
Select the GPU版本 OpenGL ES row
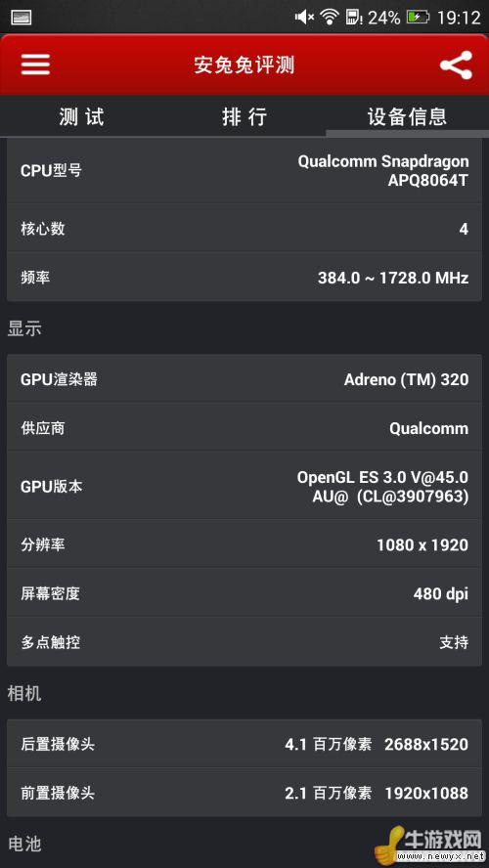pyautogui.click(x=244, y=486)
